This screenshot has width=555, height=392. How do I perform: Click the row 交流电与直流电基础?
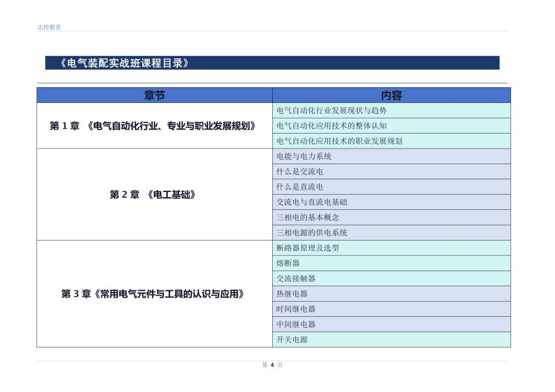click(391, 202)
